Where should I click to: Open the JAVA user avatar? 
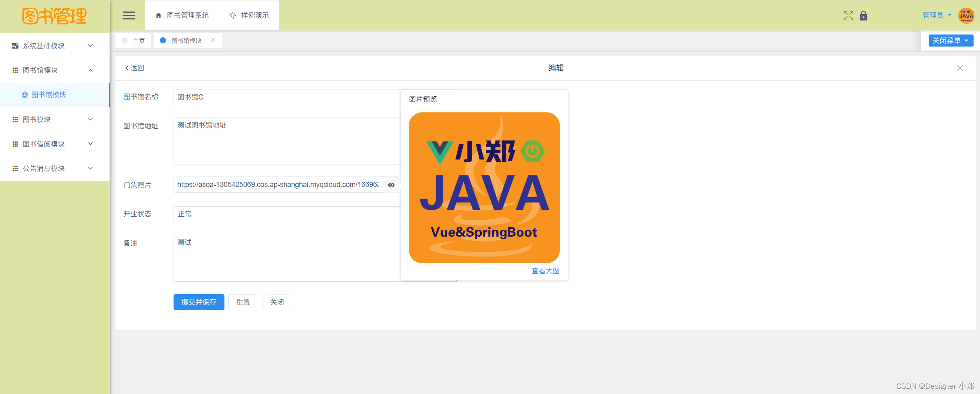click(x=966, y=16)
